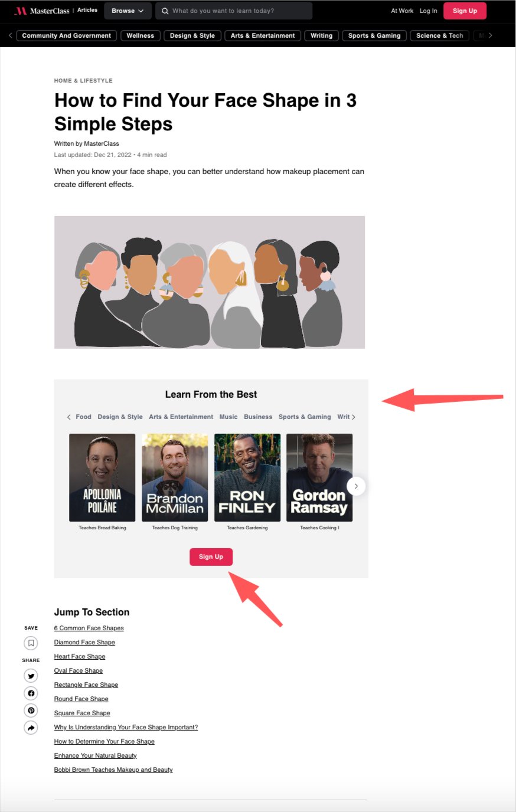Click Sign Up below instructor cards
This screenshot has height=812, width=516.
point(211,556)
